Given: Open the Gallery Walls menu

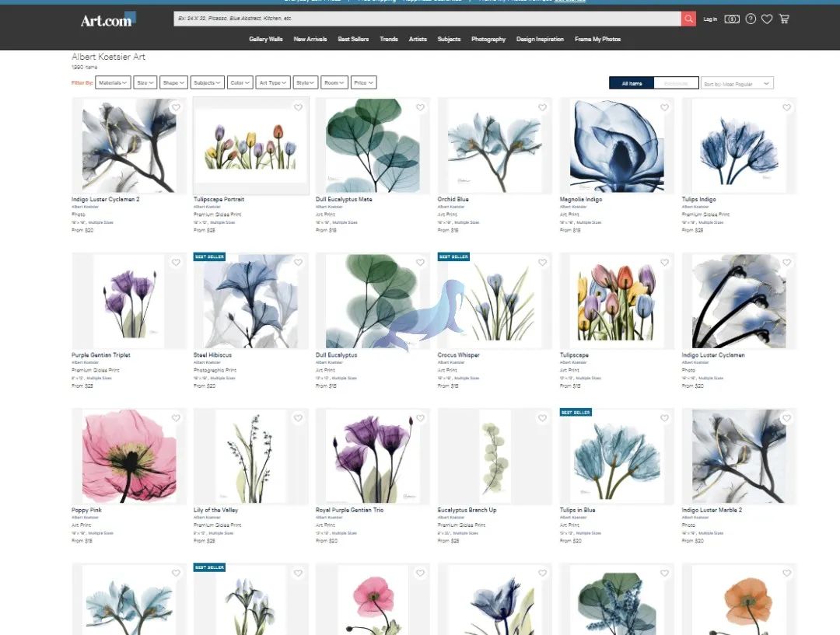Looking at the screenshot, I should (x=266, y=39).
